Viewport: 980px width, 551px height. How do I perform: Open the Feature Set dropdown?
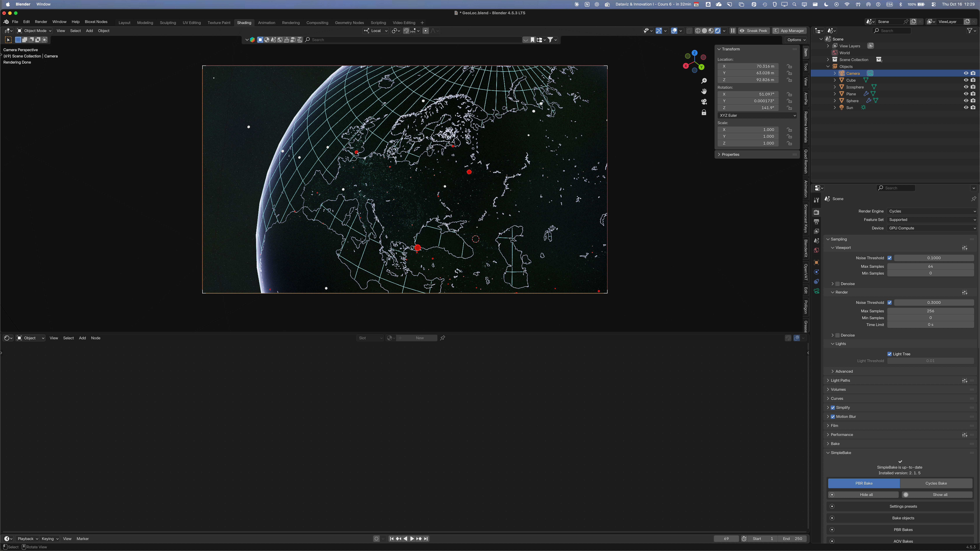click(x=932, y=220)
